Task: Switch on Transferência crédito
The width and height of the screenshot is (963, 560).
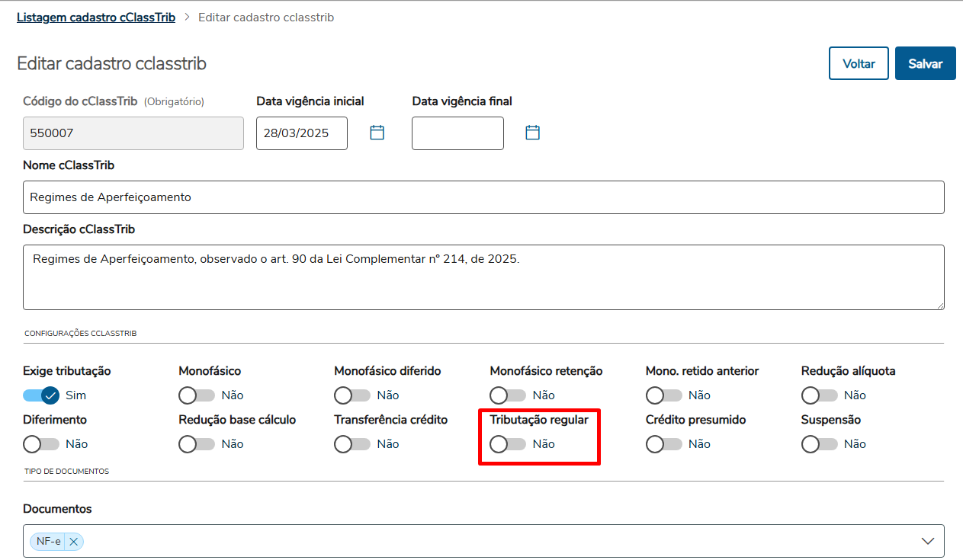Action: point(352,444)
